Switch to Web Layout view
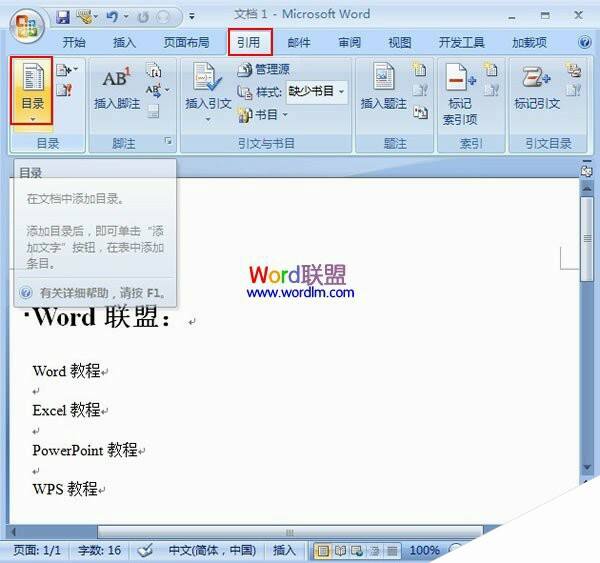The height and width of the screenshot is (563, 600). [x=357, y=551]
